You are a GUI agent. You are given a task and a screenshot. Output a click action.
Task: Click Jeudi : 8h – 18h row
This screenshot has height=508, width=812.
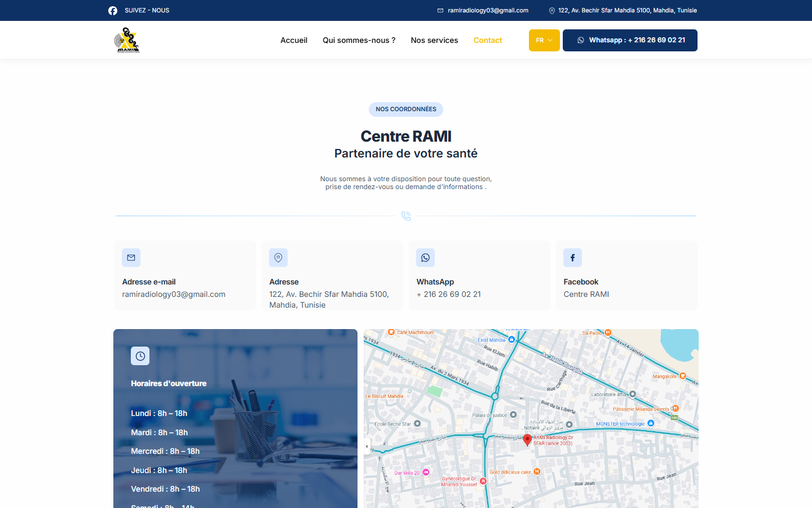click(x=159, y=470)
